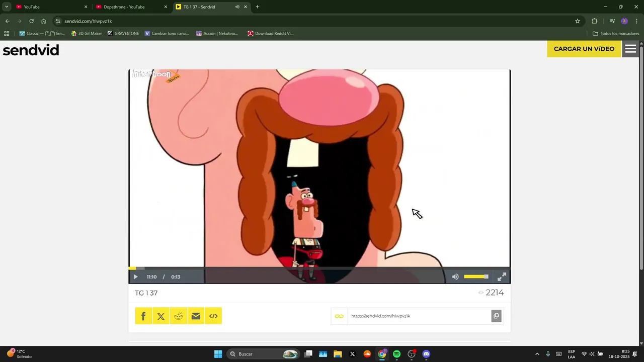Open File Explorer from the taskbar

[x=338, y=354]
